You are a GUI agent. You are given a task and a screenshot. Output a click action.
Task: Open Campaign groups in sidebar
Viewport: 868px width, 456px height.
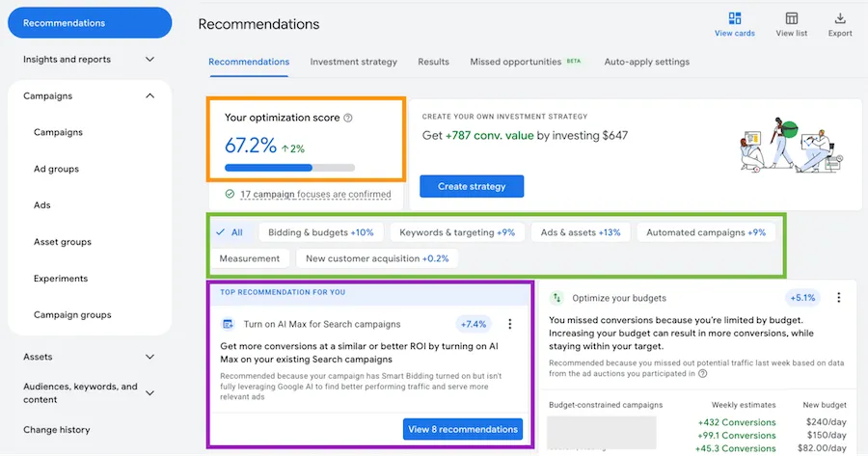[x=72, y=315]
